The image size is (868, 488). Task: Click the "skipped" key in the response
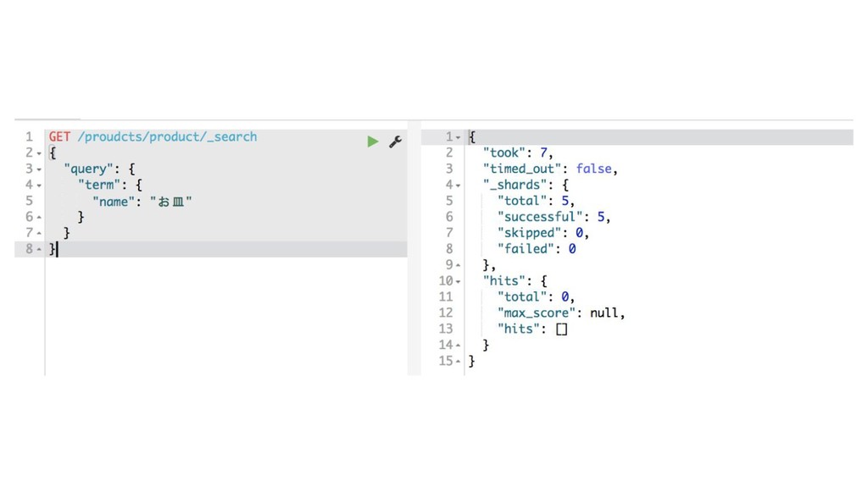click(x=529, y=233)
